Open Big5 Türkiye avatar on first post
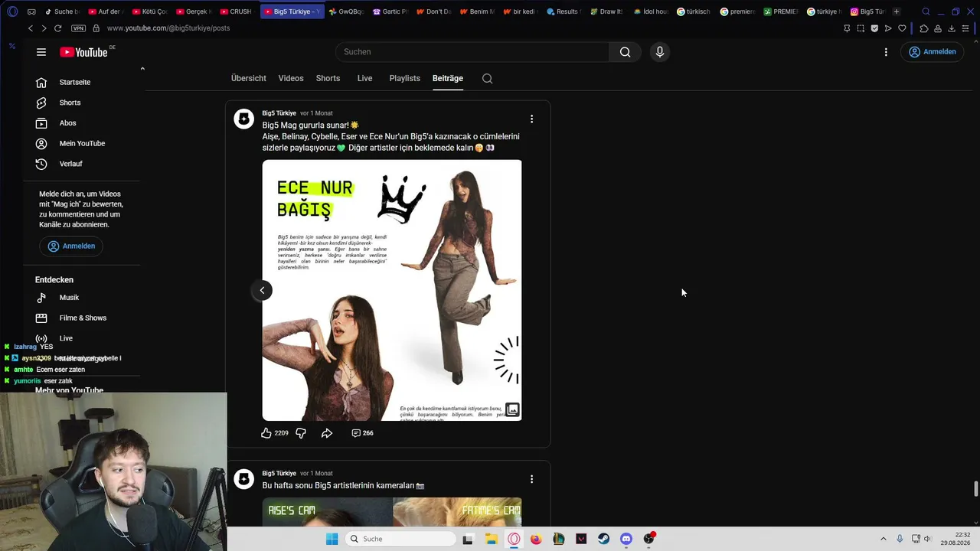The image size is (980, 551). [243, 119]
